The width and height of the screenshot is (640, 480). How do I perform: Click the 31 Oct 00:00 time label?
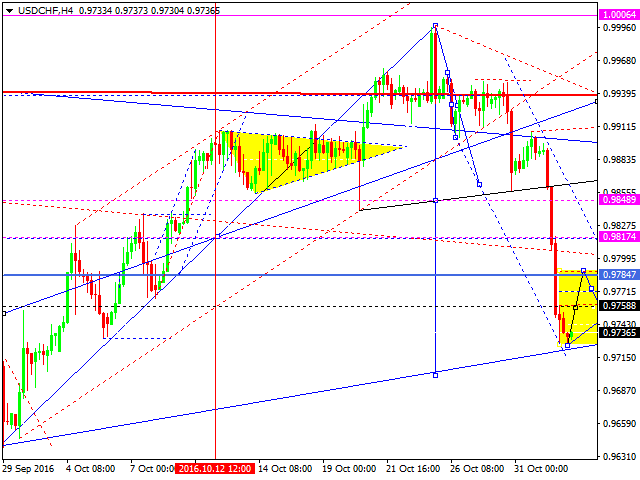(541, 469)
